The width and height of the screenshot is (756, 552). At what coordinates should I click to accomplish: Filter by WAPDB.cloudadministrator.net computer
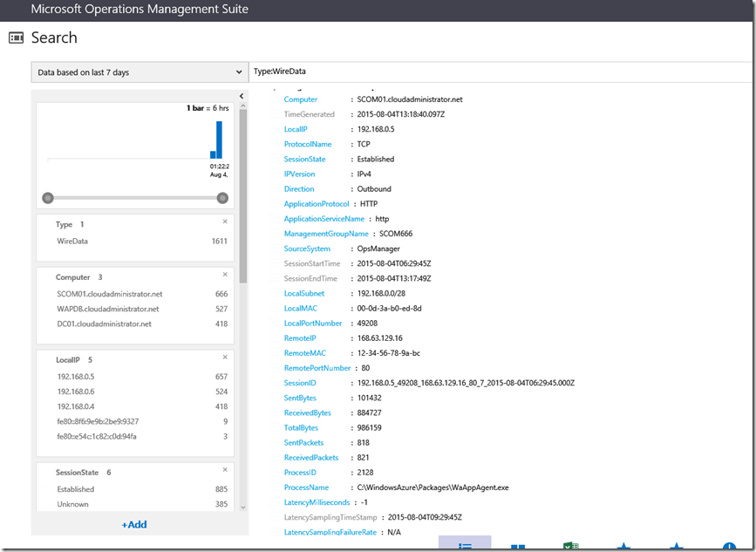tap(108, 309)
